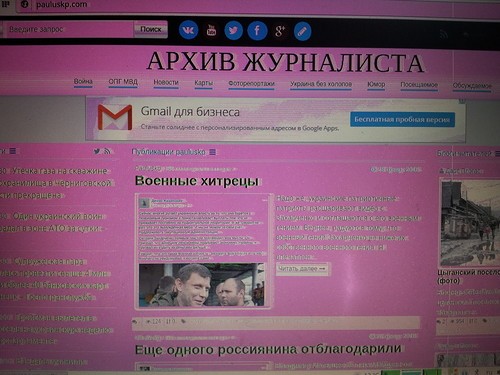
Task: Expand the left column list menu icon
Action: (13, 151)
